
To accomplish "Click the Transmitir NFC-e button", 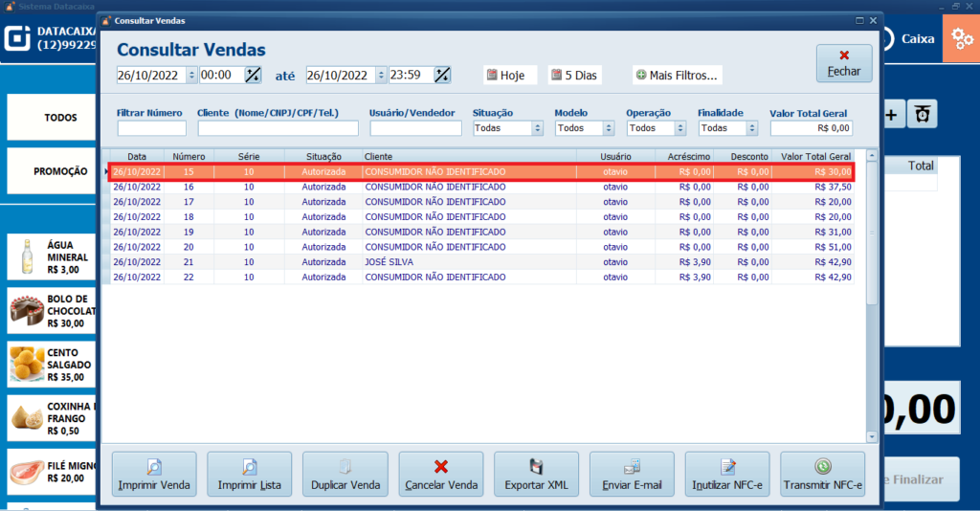I will tap(823, 474).
